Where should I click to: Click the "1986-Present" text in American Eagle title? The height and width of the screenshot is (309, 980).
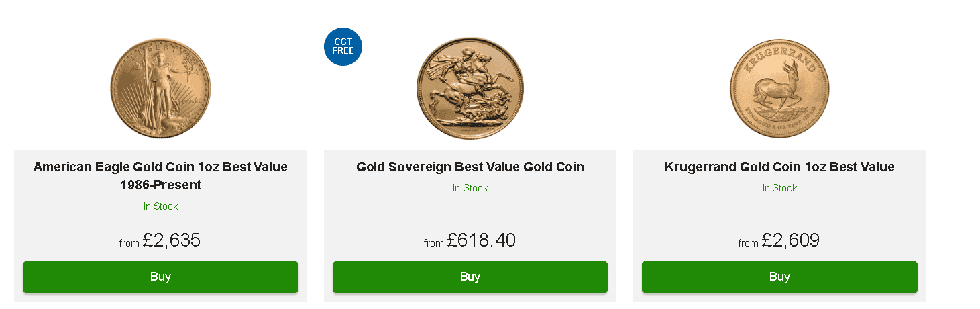tap(160, 185)
